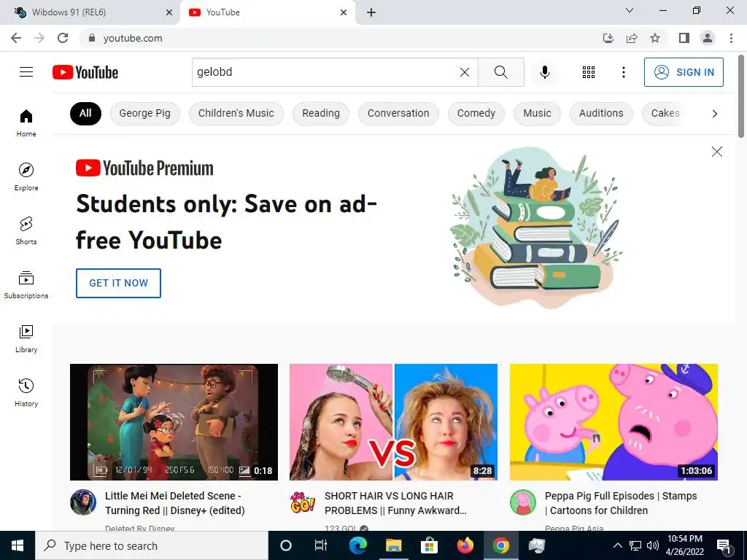Show more category chips with arrow
The image size is (747, 560).
point(715,113)
